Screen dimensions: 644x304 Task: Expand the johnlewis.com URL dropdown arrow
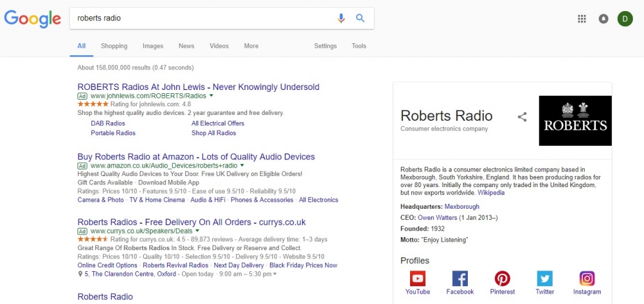click(211, 96)
